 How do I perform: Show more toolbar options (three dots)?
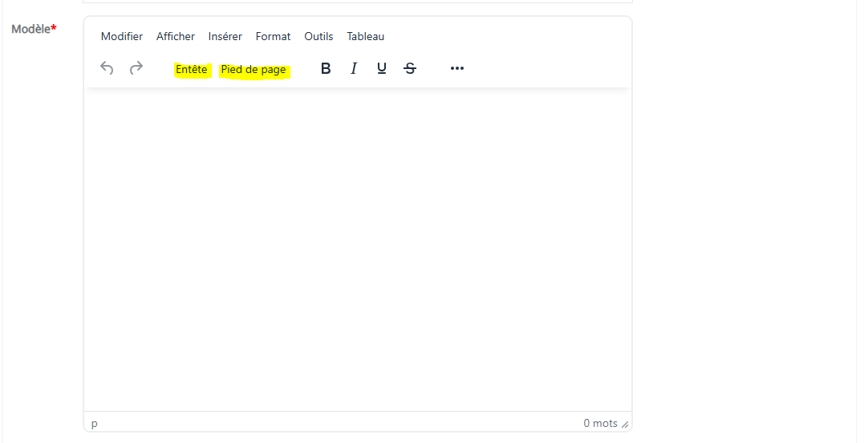tap(457, 69)
